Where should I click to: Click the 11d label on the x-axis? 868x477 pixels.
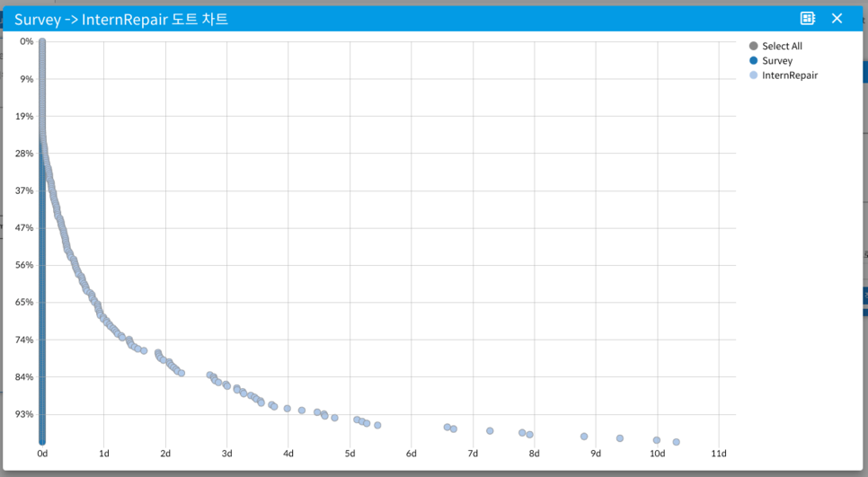point(718,454)
